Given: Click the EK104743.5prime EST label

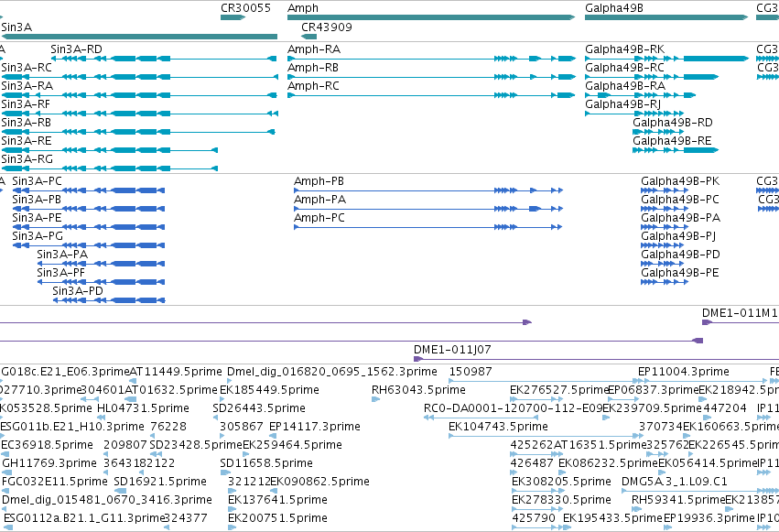Looking at the screenshot, I should point(498,427).
